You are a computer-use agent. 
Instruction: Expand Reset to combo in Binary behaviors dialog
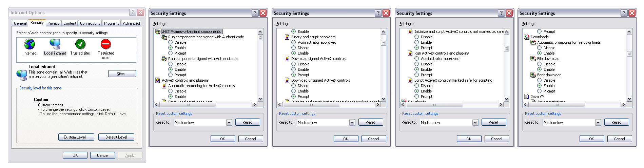coord(352,123)
